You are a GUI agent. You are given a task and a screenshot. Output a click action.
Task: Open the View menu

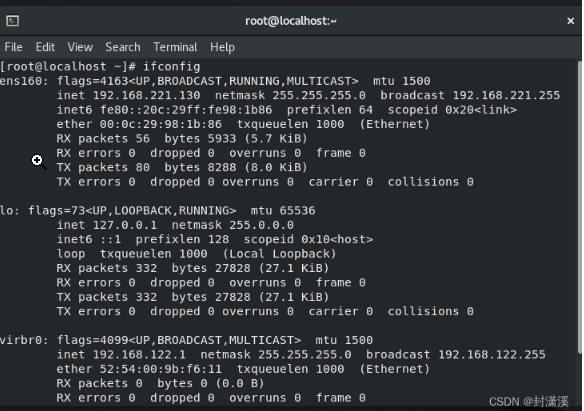coord(80,47)
